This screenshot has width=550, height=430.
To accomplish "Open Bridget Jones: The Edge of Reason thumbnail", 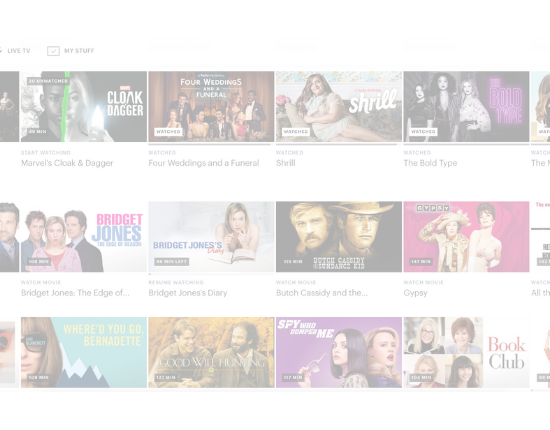I will click(84, 237).
